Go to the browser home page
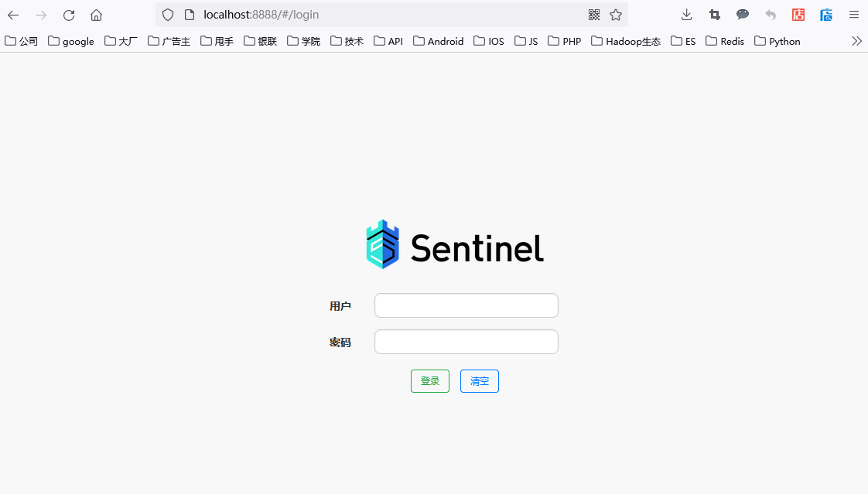The width and height of the screenshot is (868, 494). pos(96,15)
